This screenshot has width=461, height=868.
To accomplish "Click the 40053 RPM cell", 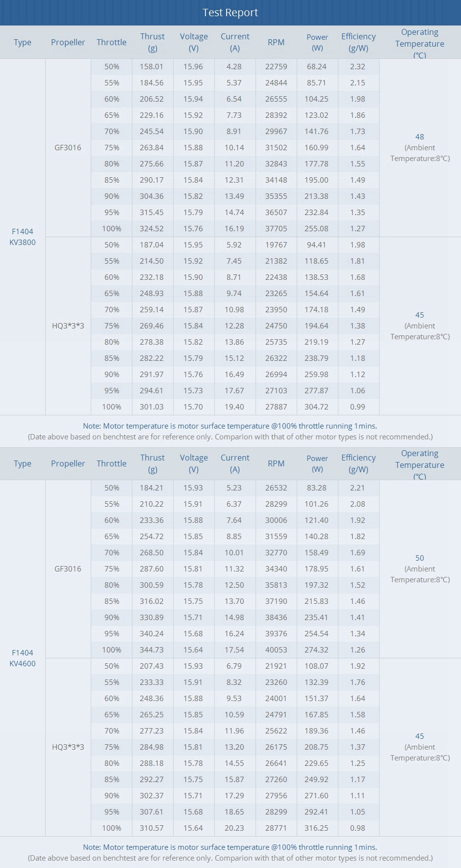I will (276, 650).
